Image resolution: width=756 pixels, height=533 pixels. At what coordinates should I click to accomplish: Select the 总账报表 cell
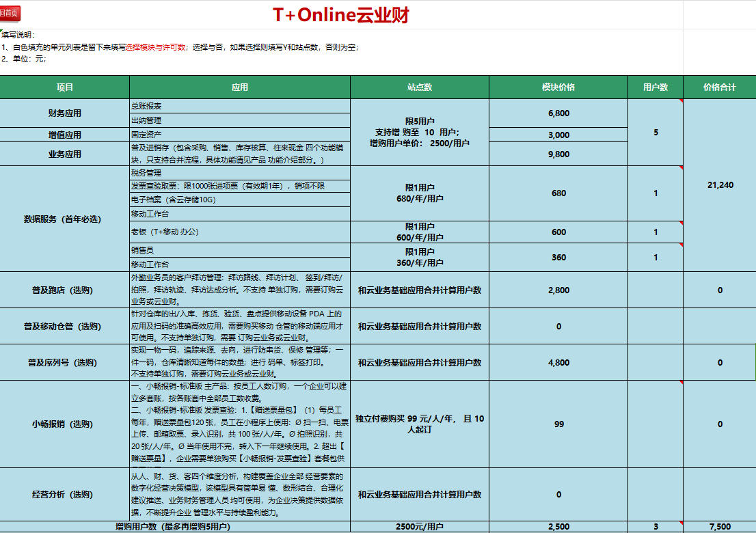[x=240, y=106]
